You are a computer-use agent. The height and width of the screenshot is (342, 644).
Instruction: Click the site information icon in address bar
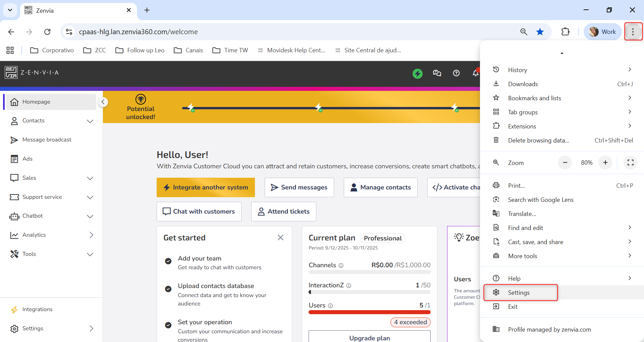(69, 32)
